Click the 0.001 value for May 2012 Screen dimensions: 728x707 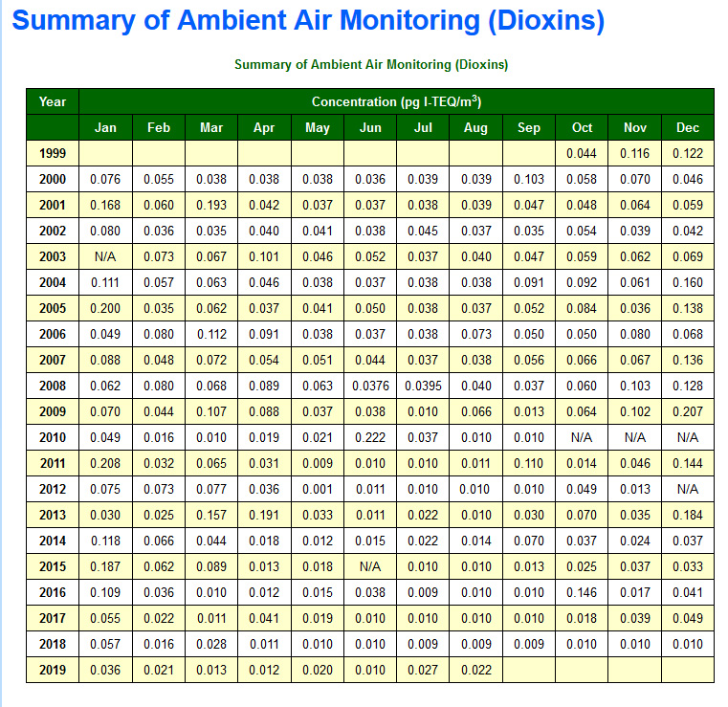point(318,489)
